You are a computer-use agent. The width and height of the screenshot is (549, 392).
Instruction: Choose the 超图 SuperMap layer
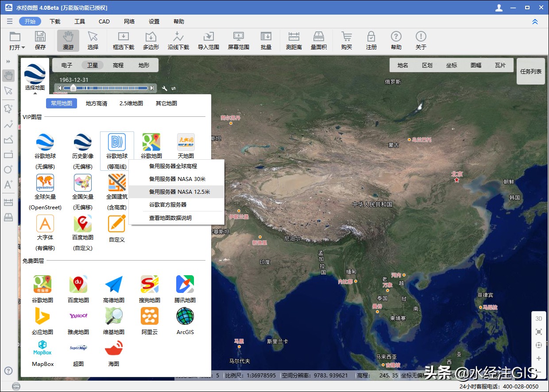(78, 348)
